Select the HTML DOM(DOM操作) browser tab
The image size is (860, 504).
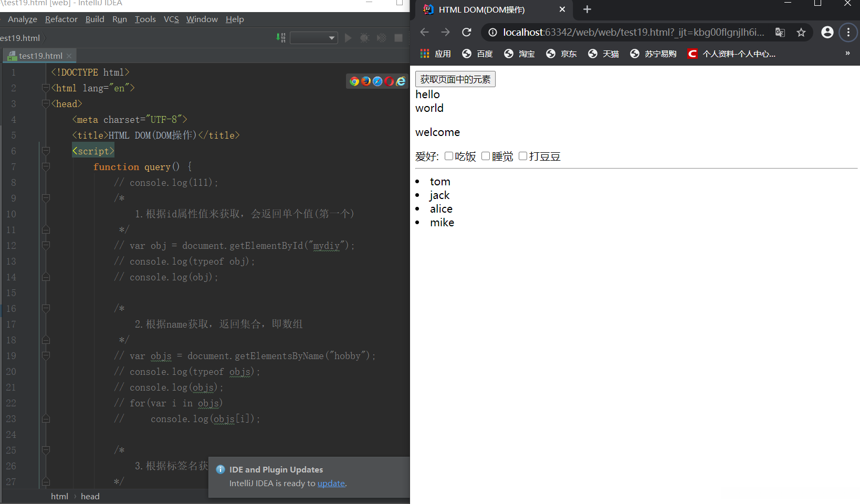tap(494, 9)
